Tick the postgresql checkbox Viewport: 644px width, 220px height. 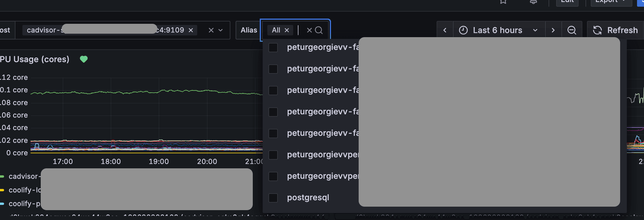(x=273, y=198)
